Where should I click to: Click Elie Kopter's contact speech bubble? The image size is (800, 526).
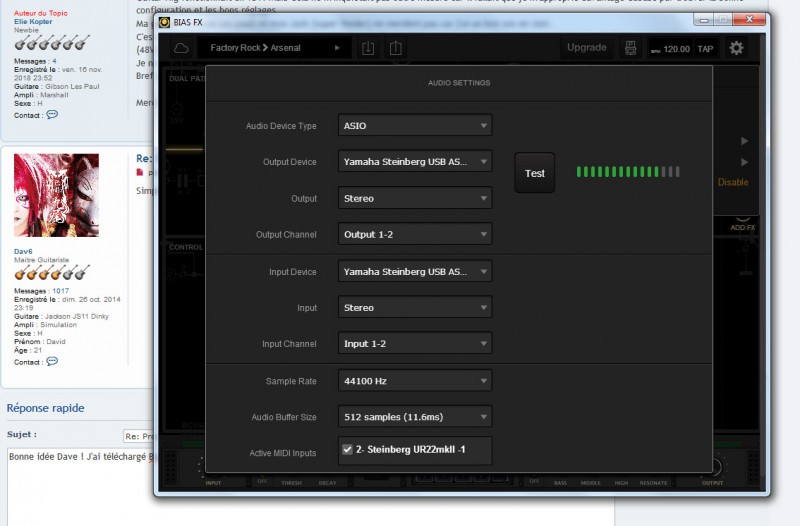(52, 114)
